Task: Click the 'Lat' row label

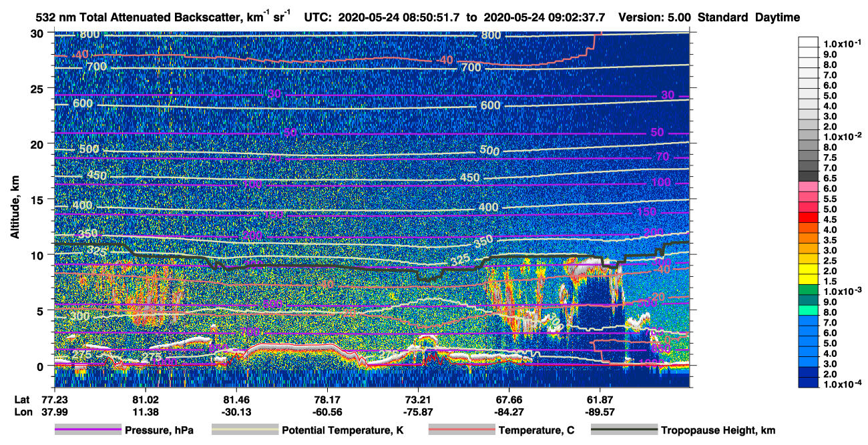Action: [22, 398]
